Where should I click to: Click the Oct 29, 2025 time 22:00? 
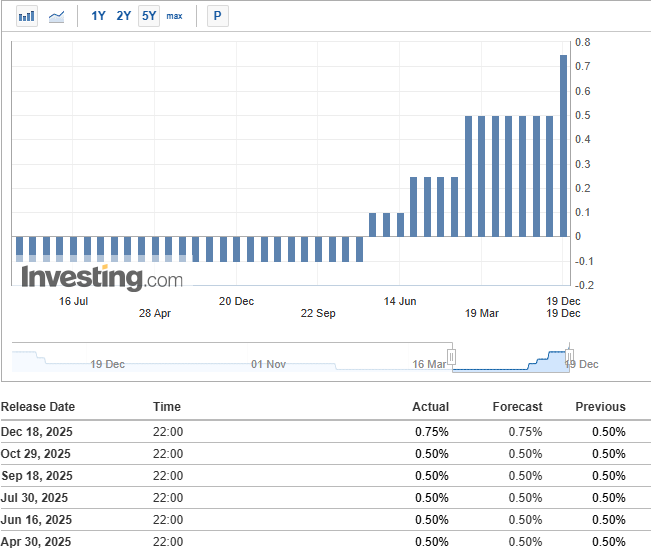point(168,454)
